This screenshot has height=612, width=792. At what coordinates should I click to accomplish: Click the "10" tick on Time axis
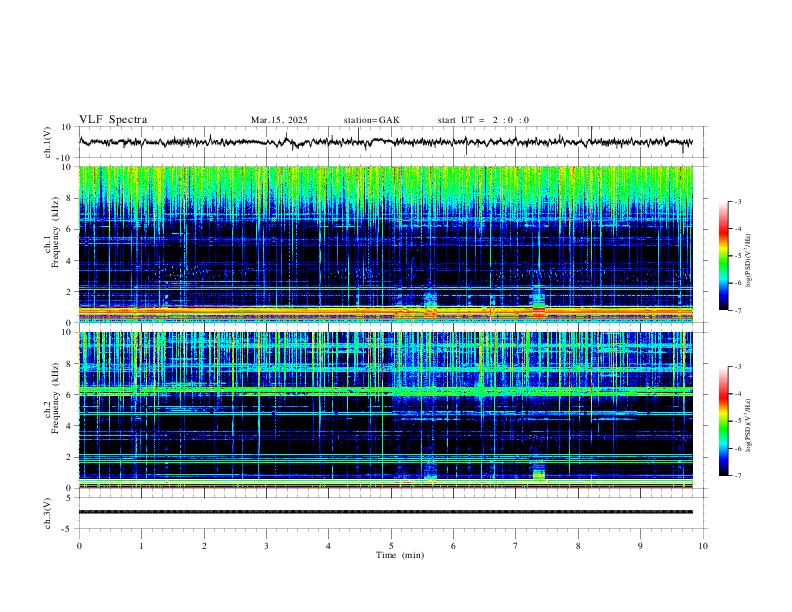pos(703,546)
